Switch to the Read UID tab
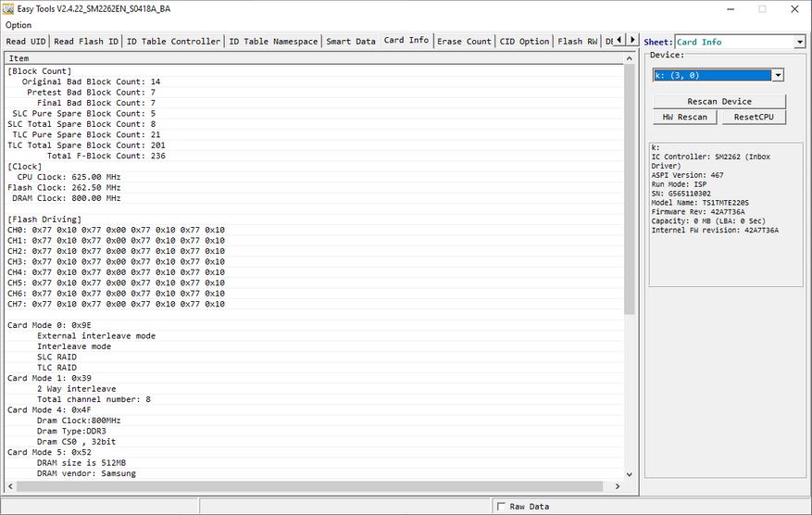This screenshot has height=515, width=812. point(25,42)
